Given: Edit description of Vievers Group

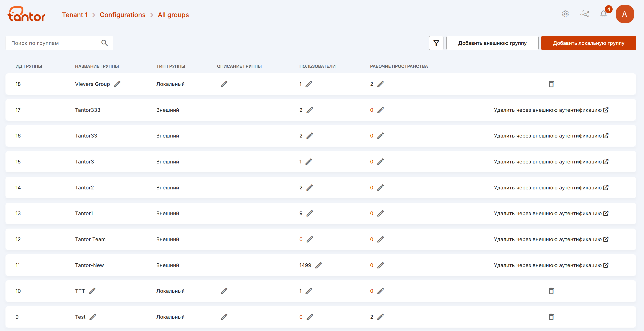Looking at the screenshot, I should pyautogui.click(x=224, y=84).
